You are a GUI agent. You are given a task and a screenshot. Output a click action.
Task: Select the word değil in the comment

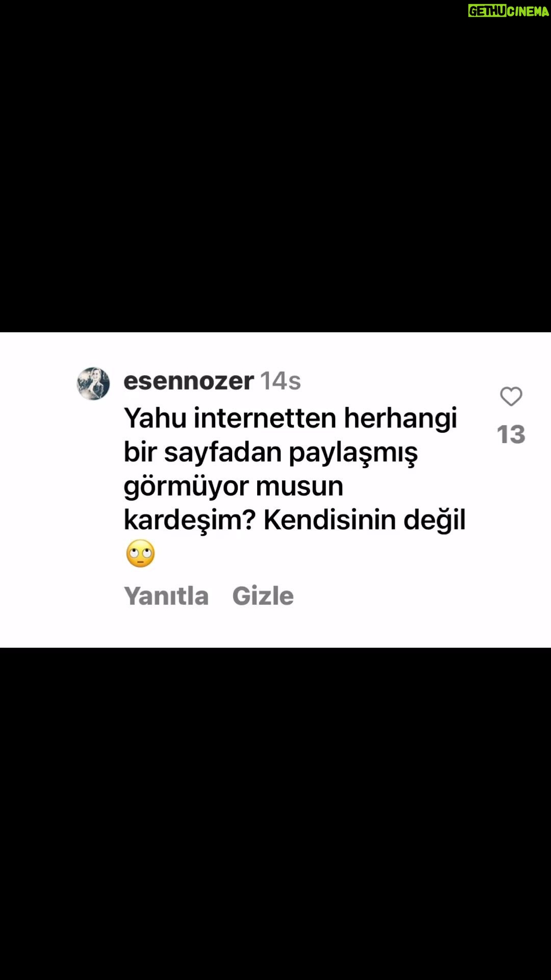[435, 521]
